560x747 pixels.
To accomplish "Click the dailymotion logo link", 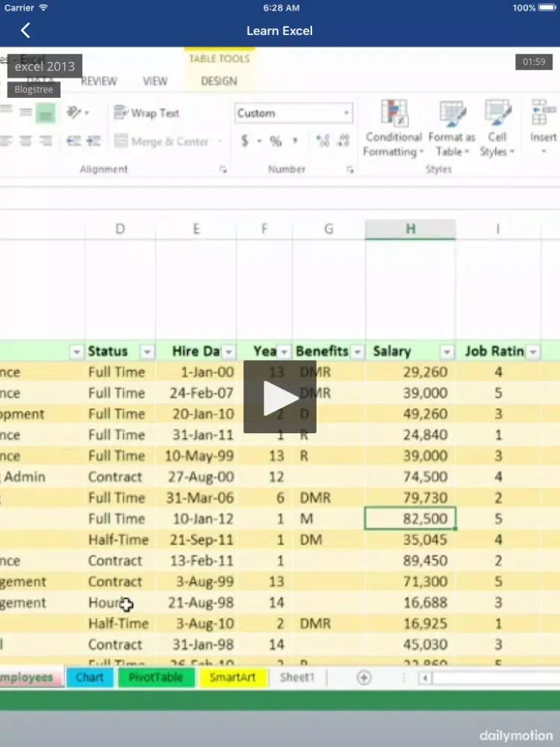I will tap(515, 735).
